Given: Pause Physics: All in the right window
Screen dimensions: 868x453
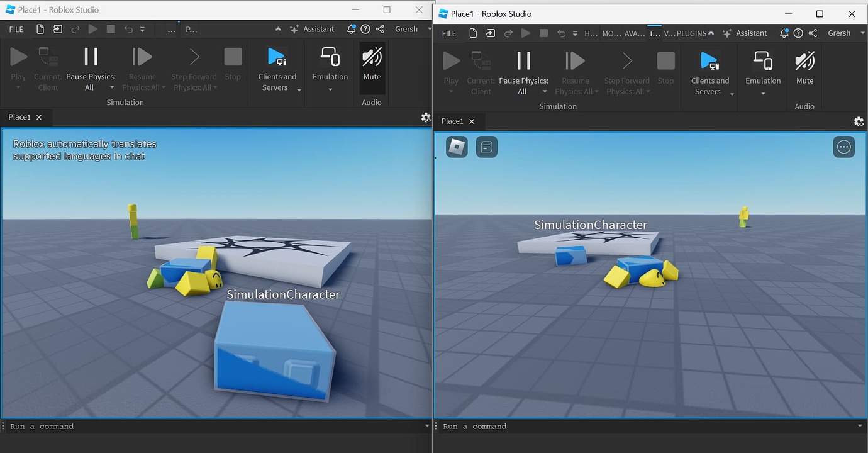Looking at the screenshot, I should pos(523,69).
